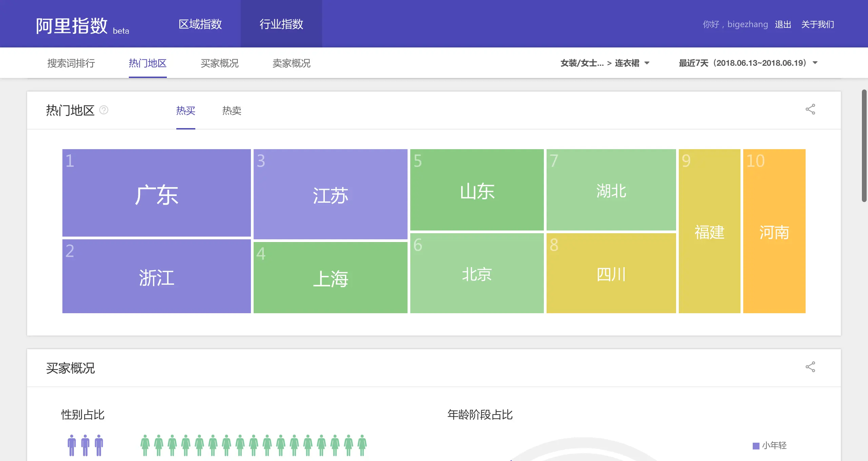Click help question mark beside 热门地区
868x461 pixels.
pos(104,110)
